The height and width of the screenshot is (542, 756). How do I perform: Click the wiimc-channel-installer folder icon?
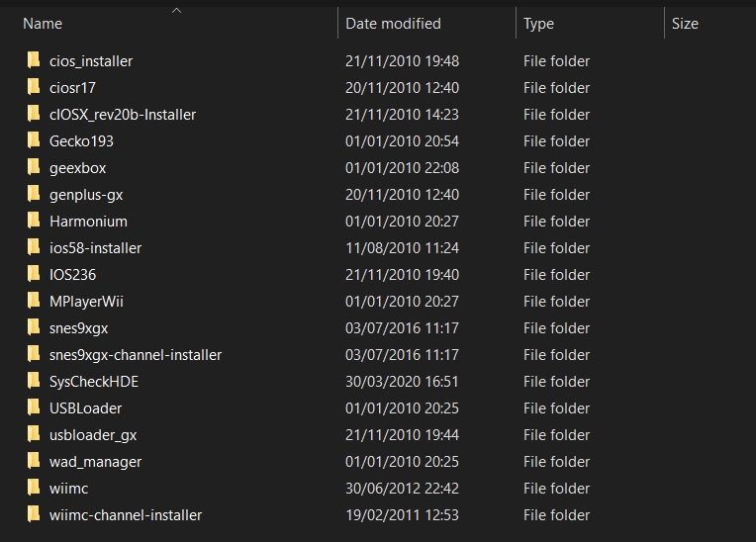tap(34, 514)
